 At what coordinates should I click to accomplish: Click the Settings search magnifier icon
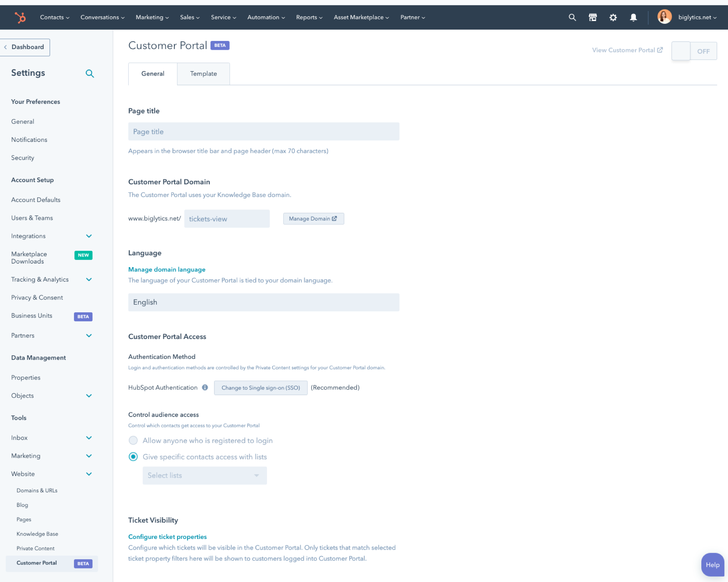point(90,73)
